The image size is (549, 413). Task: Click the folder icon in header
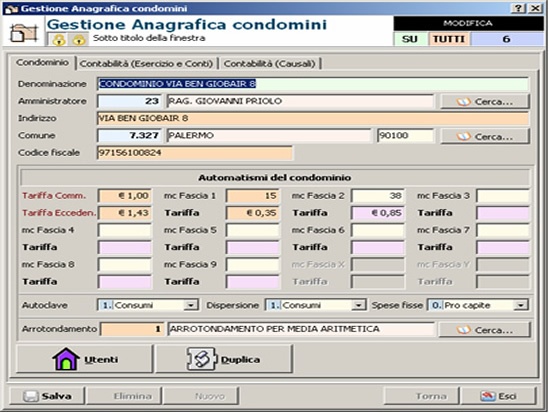pyautogui.click(x=23, y=33)
